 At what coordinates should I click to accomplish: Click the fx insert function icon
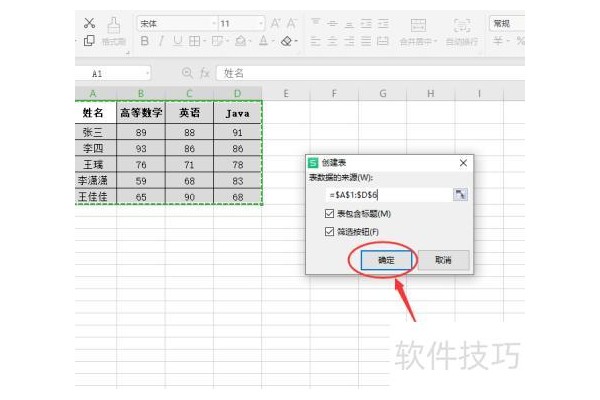pos(205,73)
